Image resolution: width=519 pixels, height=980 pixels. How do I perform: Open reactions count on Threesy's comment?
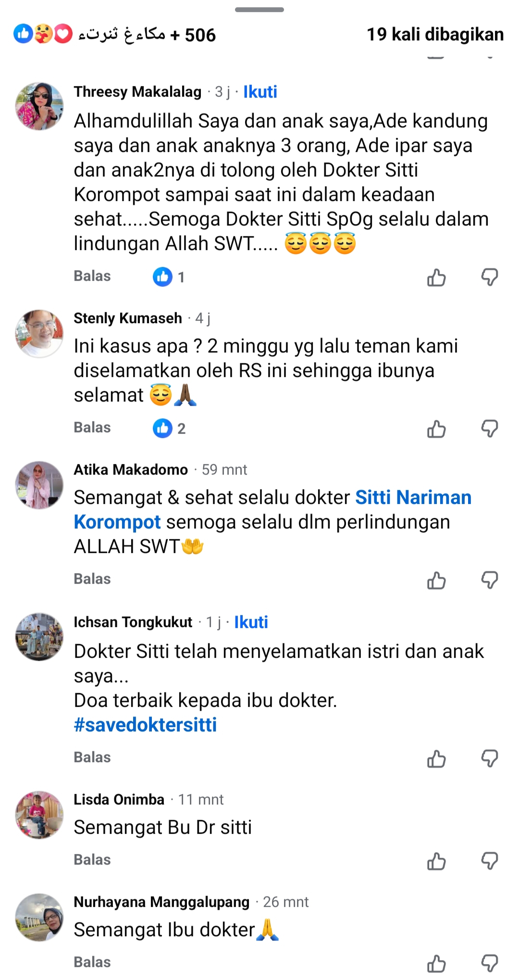pyautogui.click(x=169, y=277)
